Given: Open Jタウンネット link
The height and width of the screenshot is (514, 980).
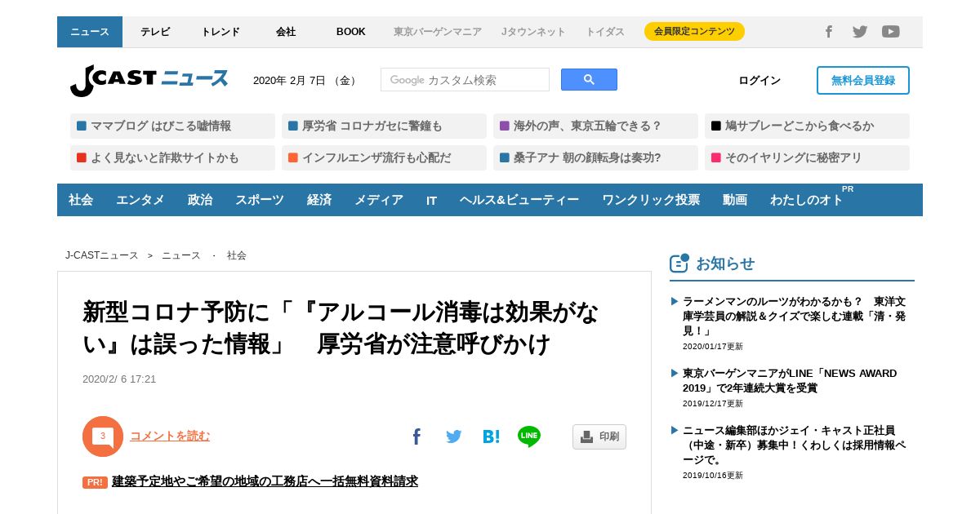Looking at the screenshot, I should (533, 32).
